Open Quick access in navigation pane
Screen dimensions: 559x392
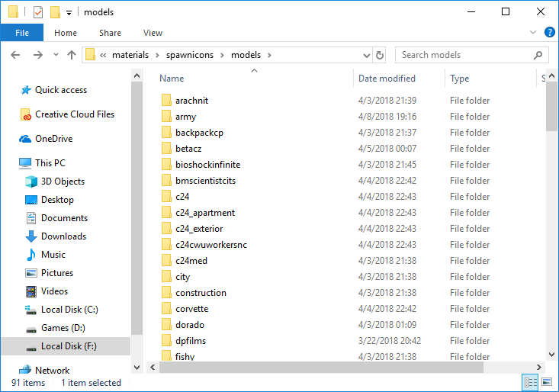60,90
